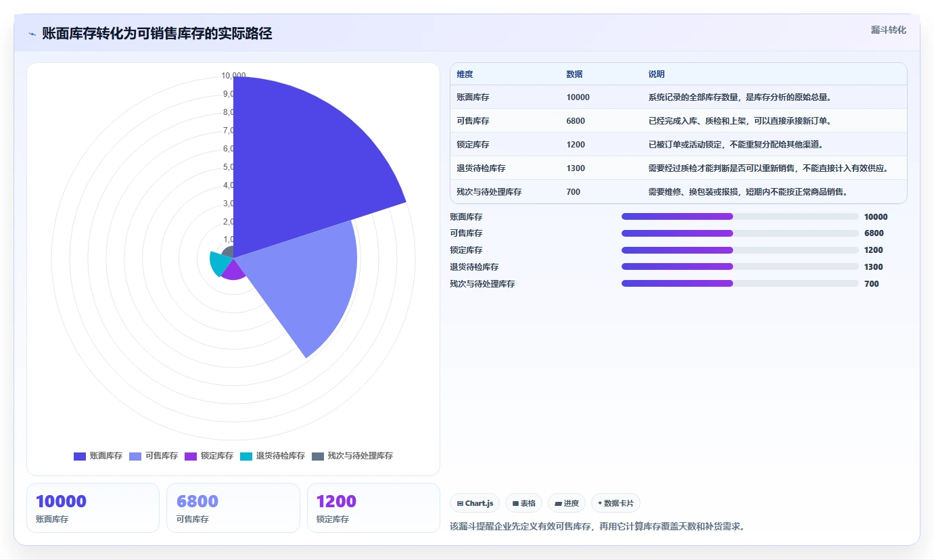The width and height of the screenshot is (934, 560).
Task: Open the 数据卡片 chip
Action: 615,503
